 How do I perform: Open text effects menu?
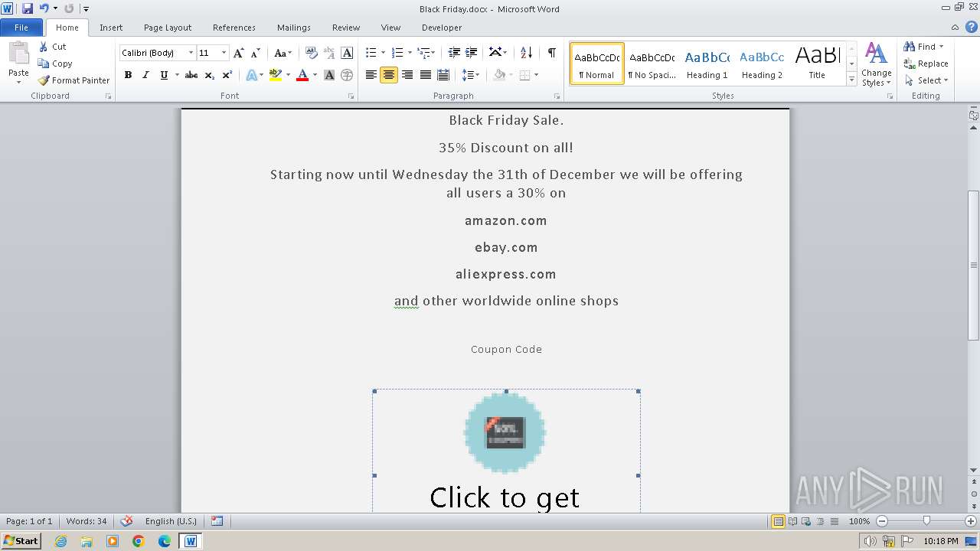[251, 75]
